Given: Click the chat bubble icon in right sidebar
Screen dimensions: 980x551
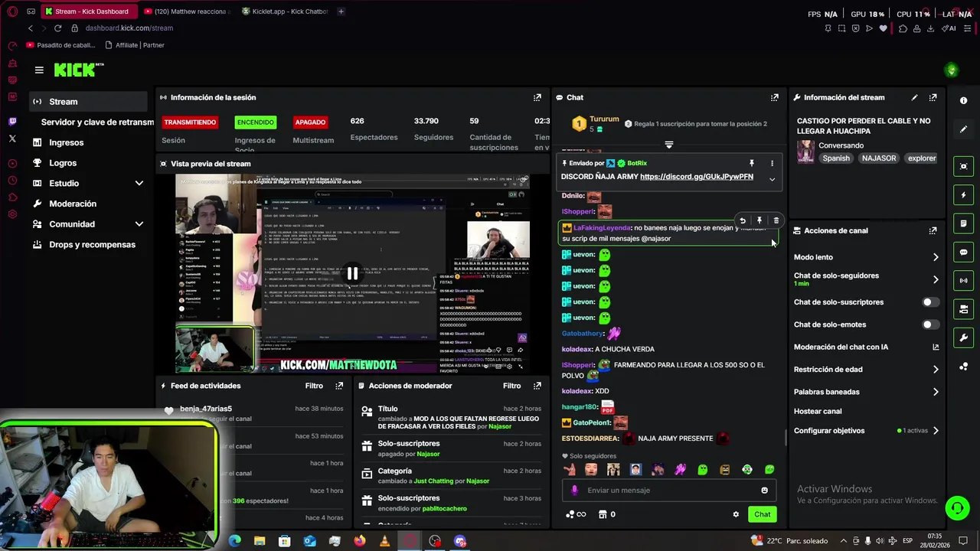Looking at the screenshot, I should click(x=963, y=252).
